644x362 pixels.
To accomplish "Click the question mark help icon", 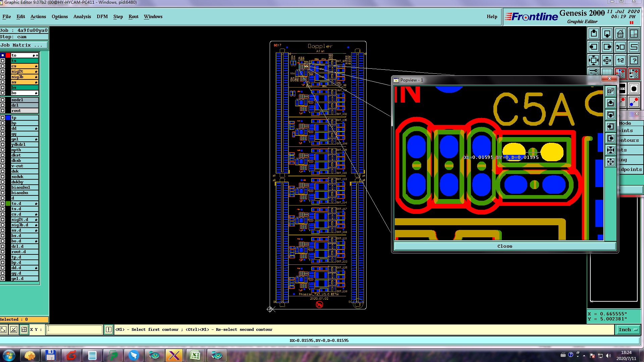I will coord(634,61).
